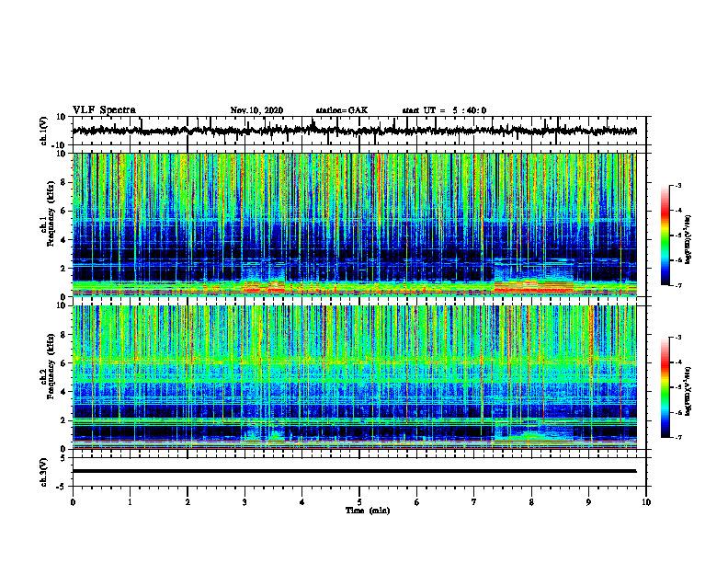Click the ch.3 flat black trace line

click(x=355, y=471)
